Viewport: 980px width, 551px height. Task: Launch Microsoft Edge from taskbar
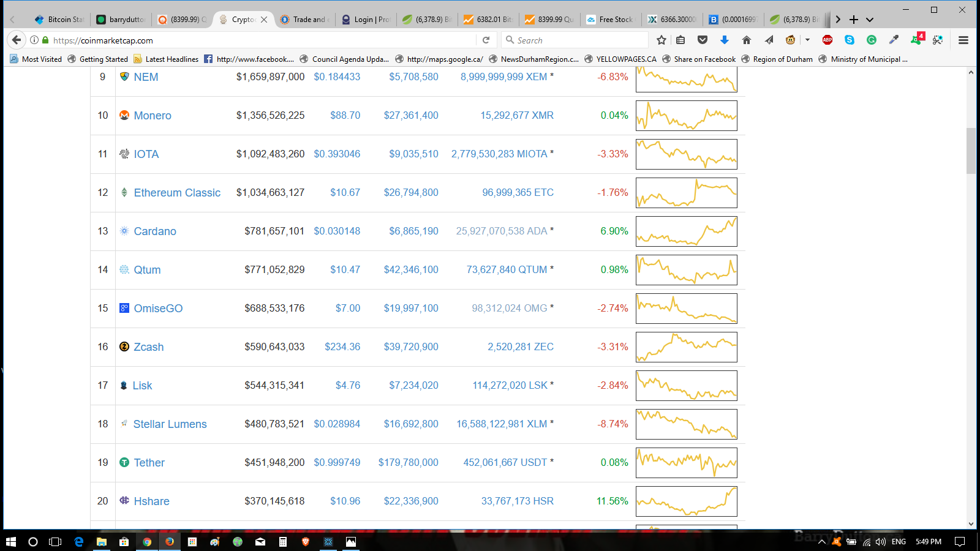(78, 541)
